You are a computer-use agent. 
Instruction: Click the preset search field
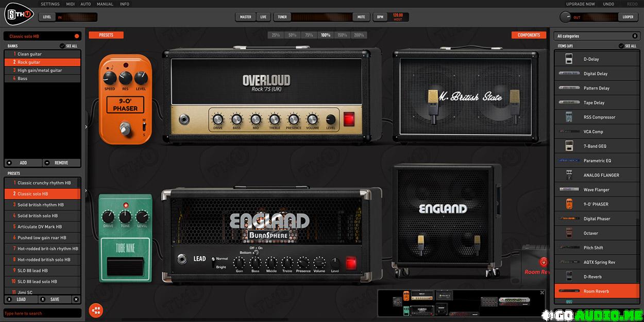[42, 313]
